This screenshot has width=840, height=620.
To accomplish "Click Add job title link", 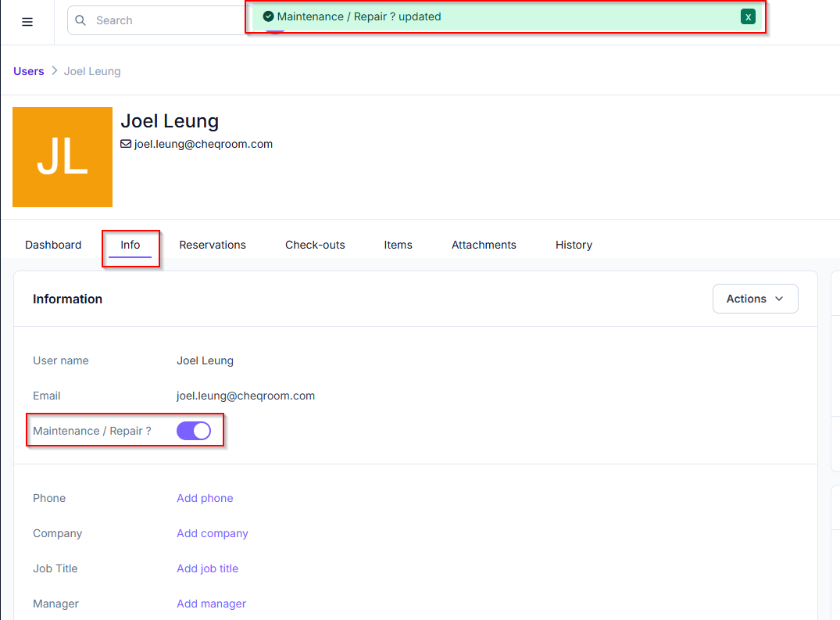I will pyautogui.click(x=207, y=568).
